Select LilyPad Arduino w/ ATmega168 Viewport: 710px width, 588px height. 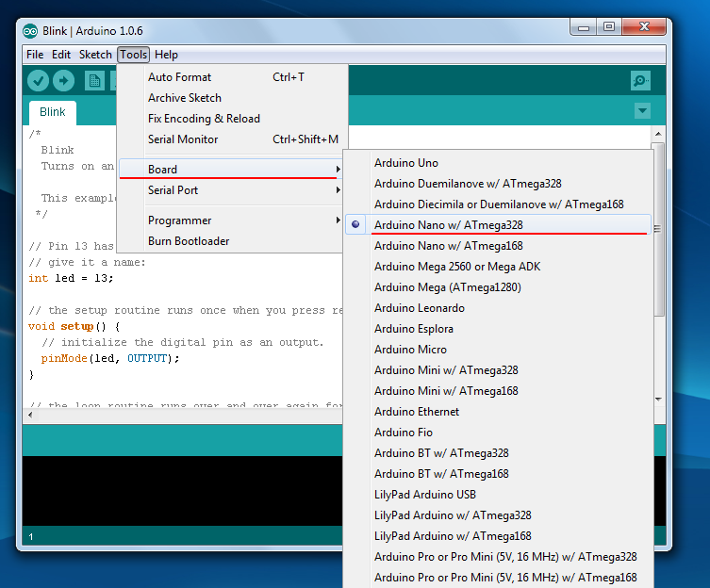[x=498, y=536]
